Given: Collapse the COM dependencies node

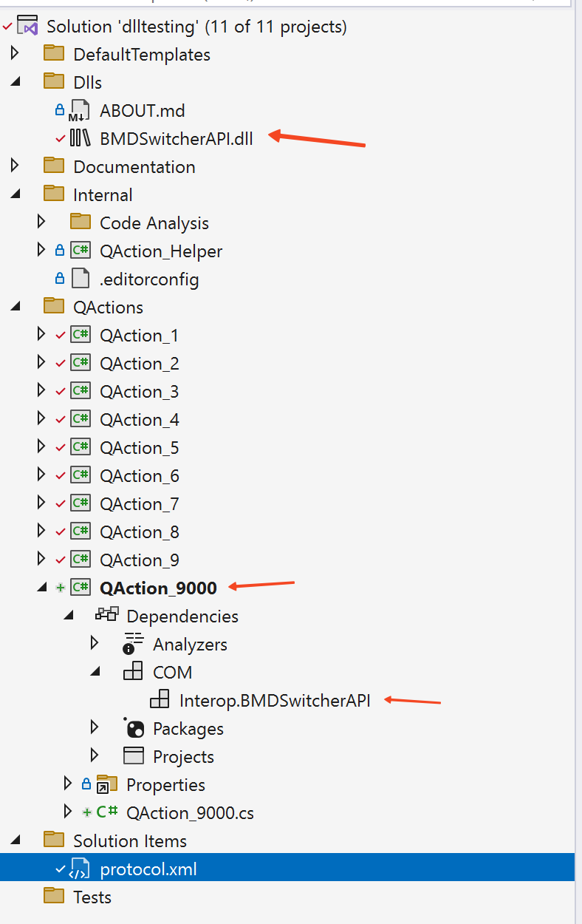Looking at the screenshot, I should point(95,672).
